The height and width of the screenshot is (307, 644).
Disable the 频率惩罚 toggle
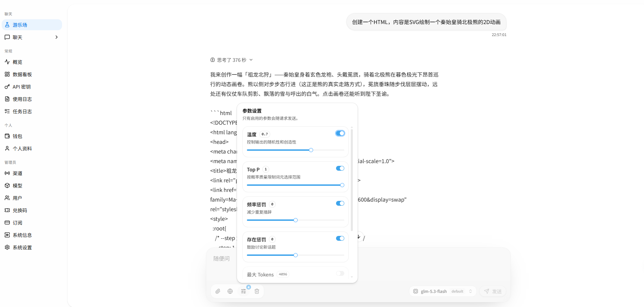[x=340, y=203]
